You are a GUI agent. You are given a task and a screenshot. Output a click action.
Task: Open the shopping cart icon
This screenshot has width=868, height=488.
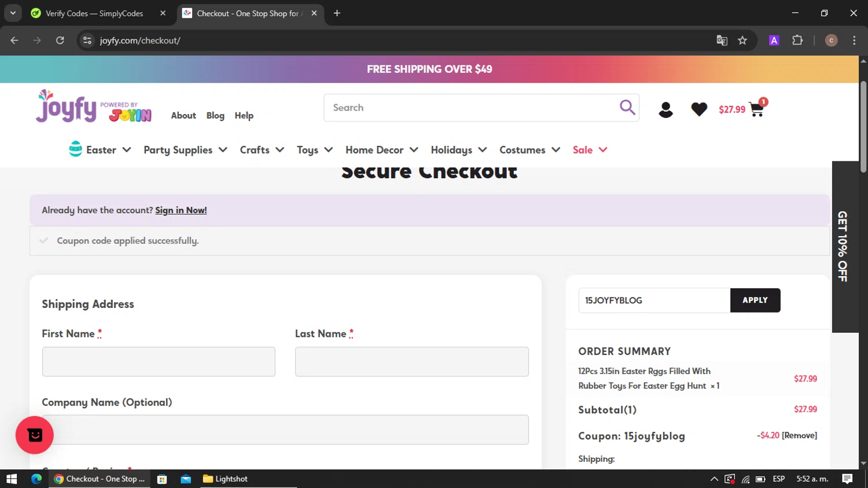click(756, 109)
